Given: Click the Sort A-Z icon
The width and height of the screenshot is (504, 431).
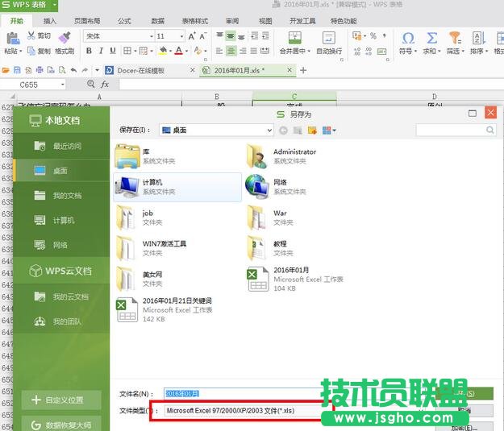Looking at the screenshot, I should click(x=478, y=38).
